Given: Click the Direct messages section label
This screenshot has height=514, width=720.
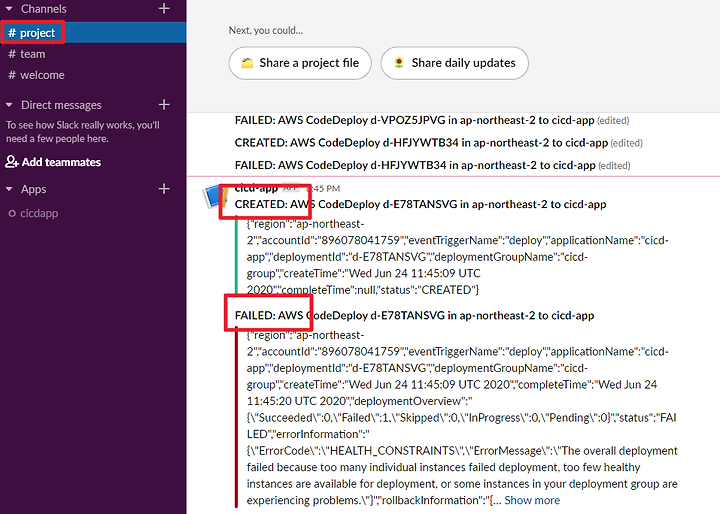Looking at the screenshot, I should (x=61, y=105).
